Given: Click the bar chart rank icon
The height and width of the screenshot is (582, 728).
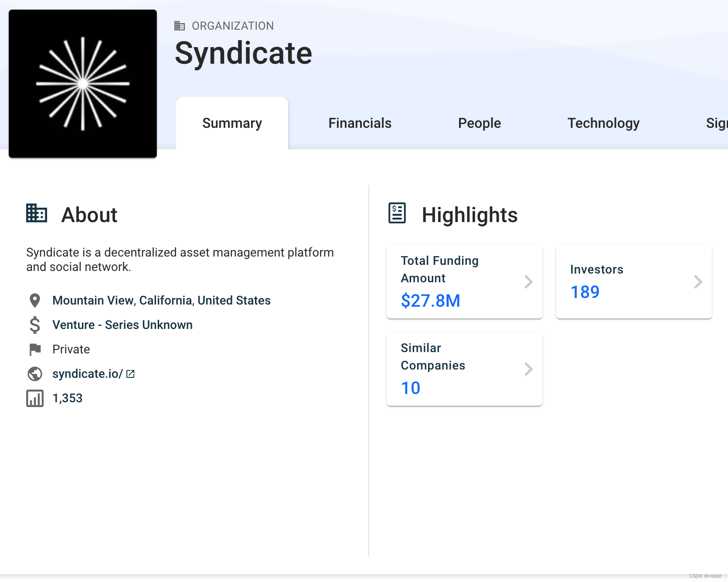Looking at the screenshot, I should pyautogui.click(x=35, y=398).
